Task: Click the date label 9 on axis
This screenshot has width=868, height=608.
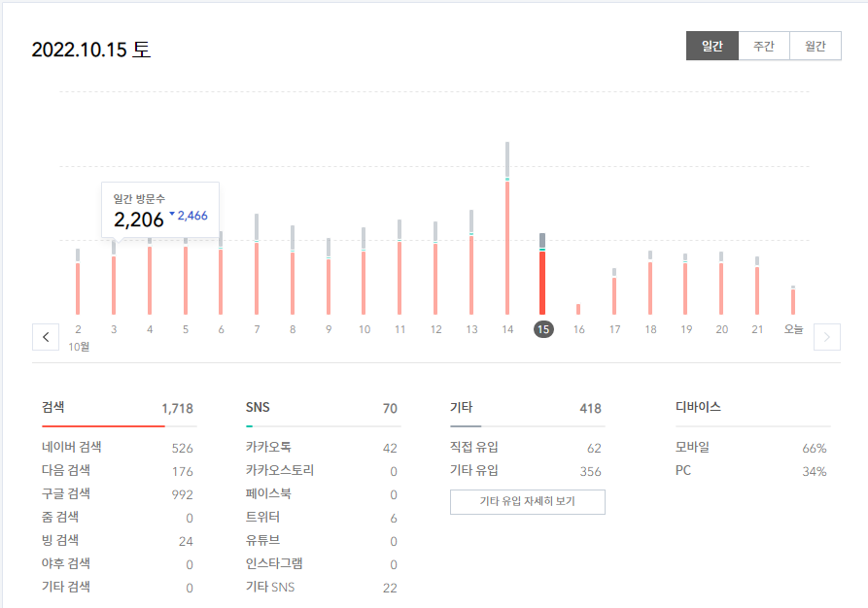Action: click(x=329, y=329)
